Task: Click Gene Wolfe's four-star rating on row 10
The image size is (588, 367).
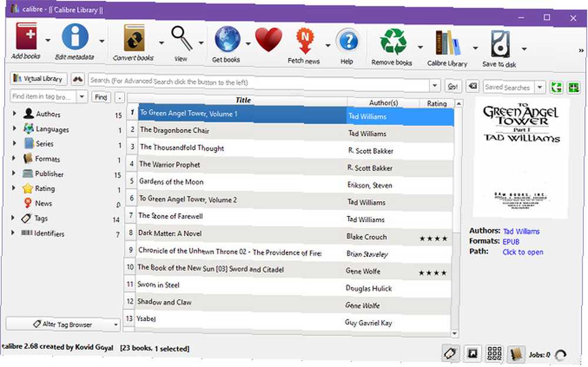Action: (433, 273)
